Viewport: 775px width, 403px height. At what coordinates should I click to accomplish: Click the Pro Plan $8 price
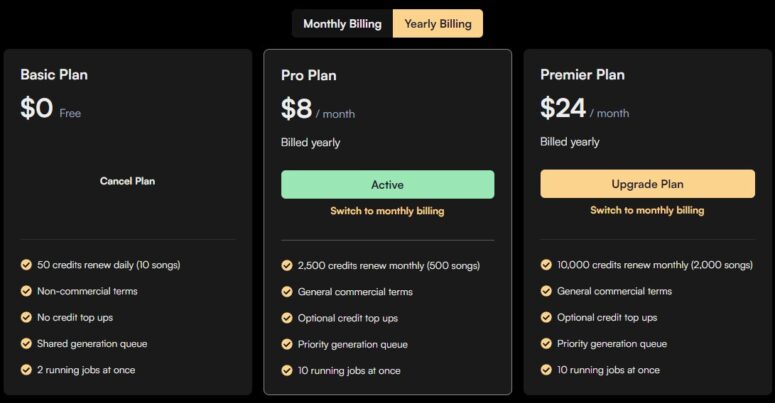pos(297,108)
